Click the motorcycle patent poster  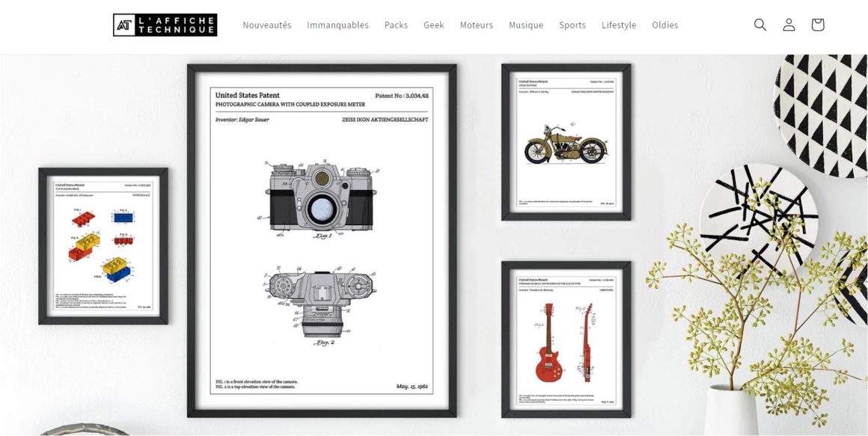[566, 142]
